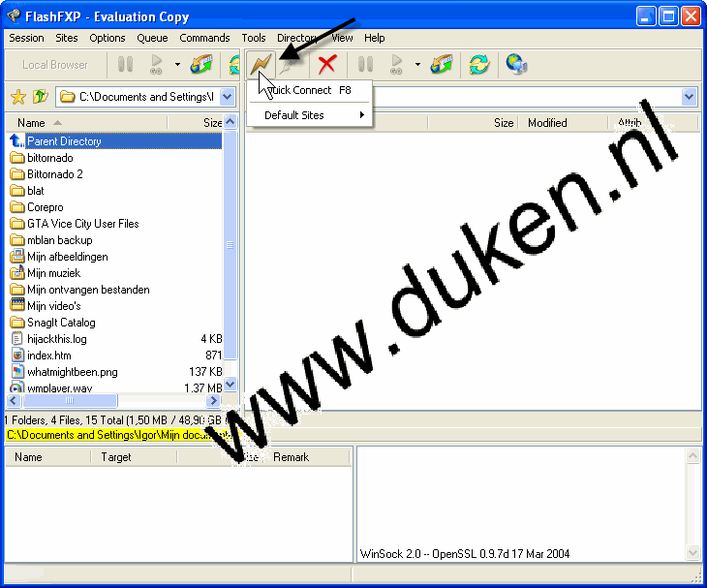
Task: Select Quick Connect F8 menu entry
Action: pos(309,90)
